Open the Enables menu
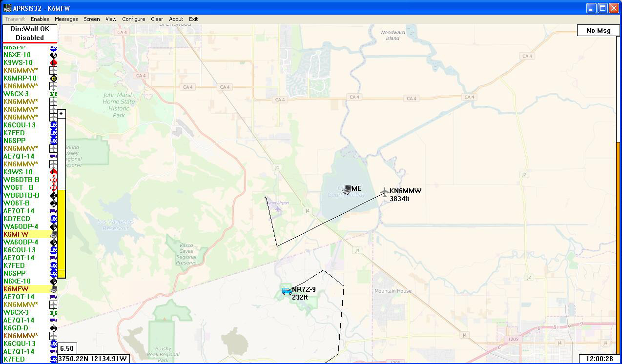Viewport: 622px width, 364px height. pyautogui.click(x=40, y=19)
